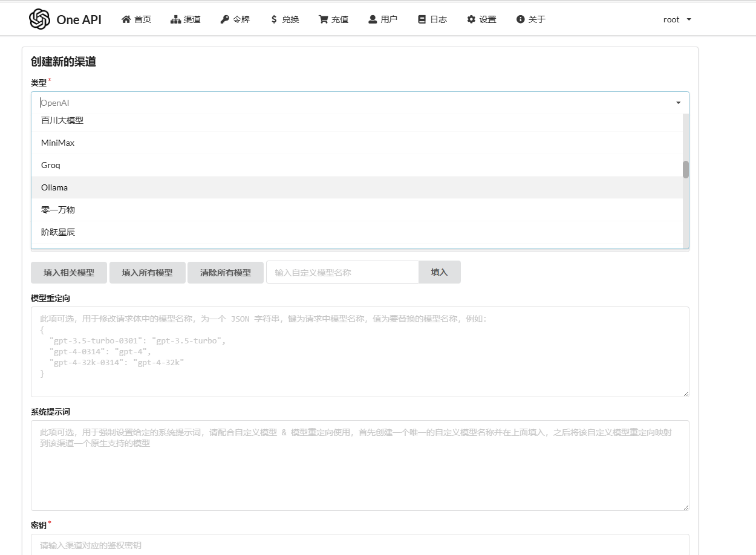Open the 关于 page
This screenshot has height=555, width=756.
pos(530,19)
